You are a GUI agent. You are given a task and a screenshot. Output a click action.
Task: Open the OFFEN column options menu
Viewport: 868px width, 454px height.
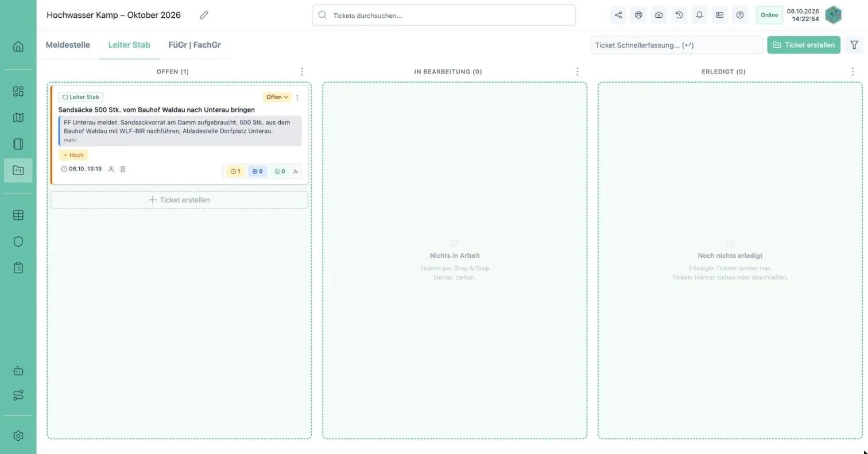coord(302,72)
